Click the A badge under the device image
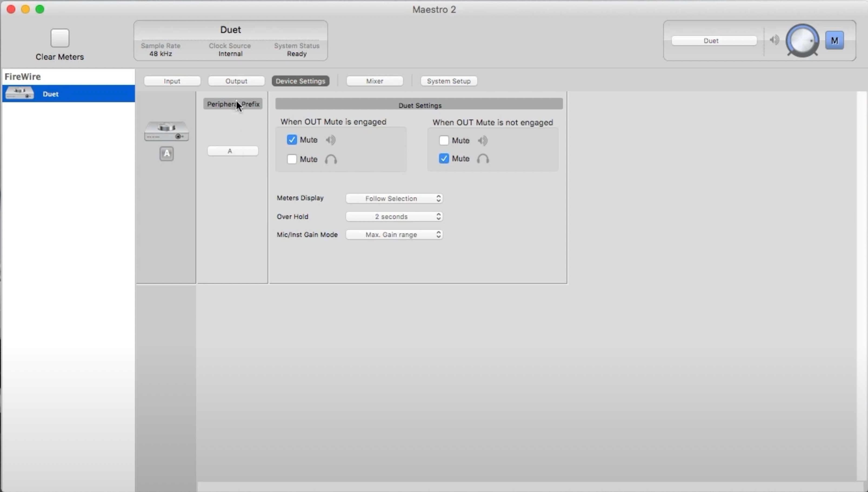The width and height of the screenshot is (868, 492). [166, 154]
